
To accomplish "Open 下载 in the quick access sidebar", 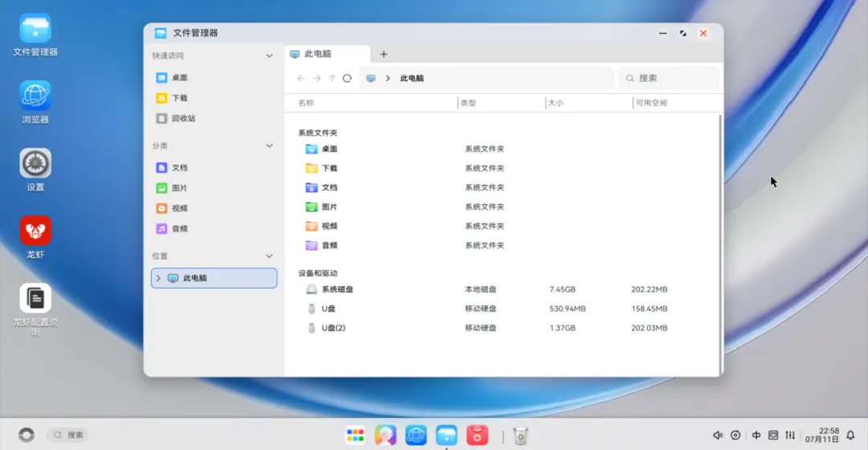I will [x=214, y=98].
